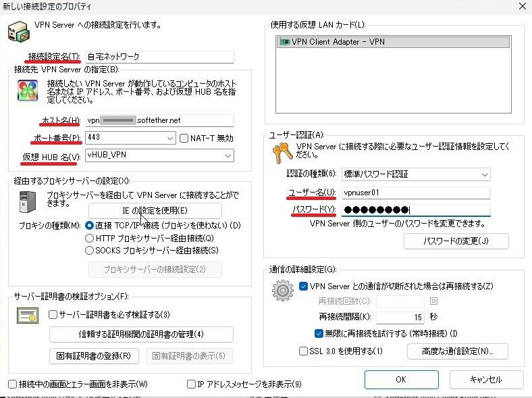Click the キャンセル button
The width and height of the screenshot is (532, 398).
486,380
